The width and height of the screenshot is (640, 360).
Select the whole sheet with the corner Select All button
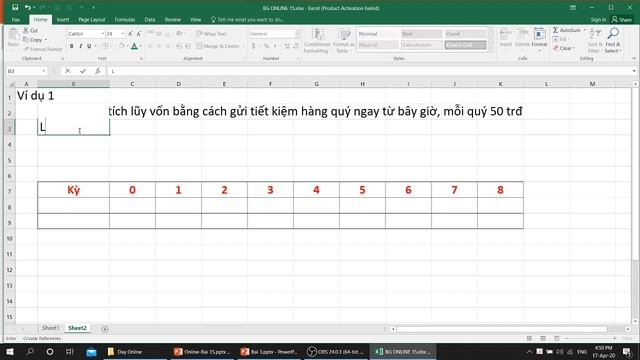pyautogui.click(x=10, y=84)
